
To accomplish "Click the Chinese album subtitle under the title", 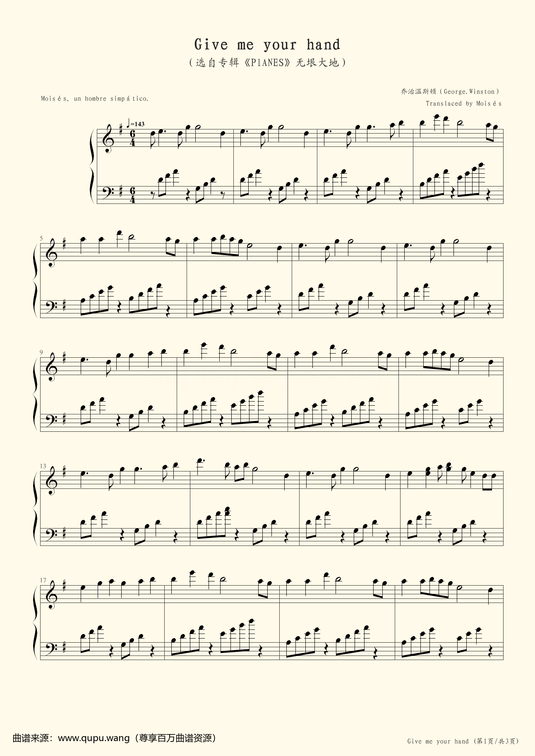I will 267,62.
